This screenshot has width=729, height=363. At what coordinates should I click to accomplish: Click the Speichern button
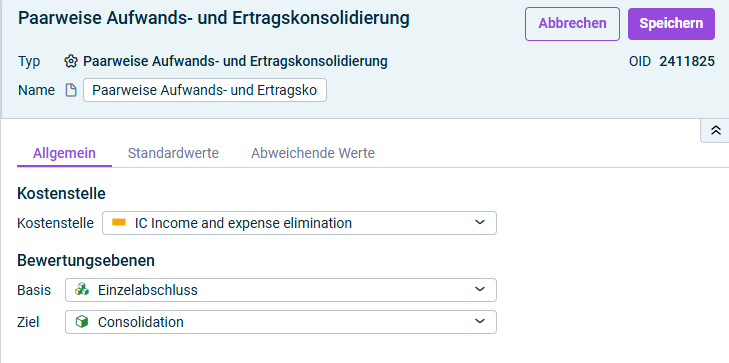tap(671, 24)
